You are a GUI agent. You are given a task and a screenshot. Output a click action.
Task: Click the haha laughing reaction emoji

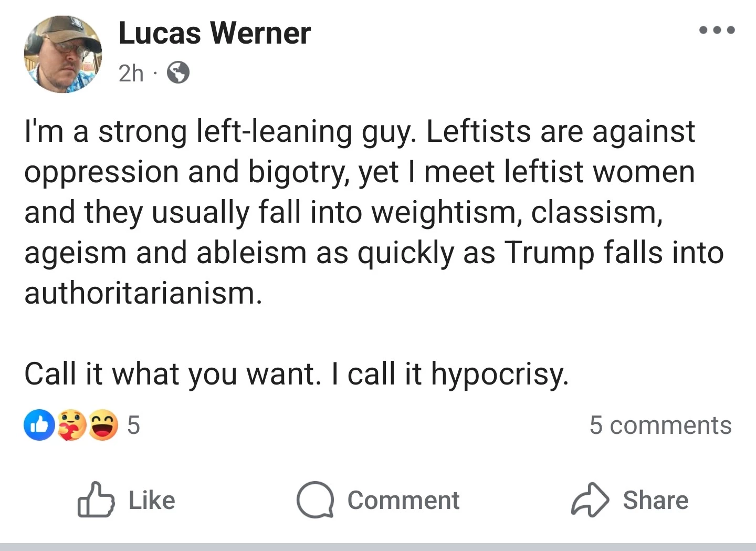tap(103, 425)
